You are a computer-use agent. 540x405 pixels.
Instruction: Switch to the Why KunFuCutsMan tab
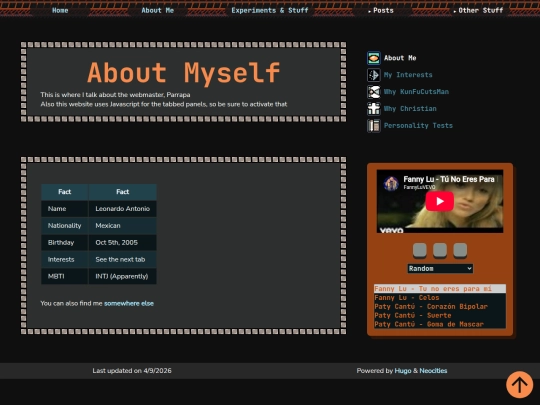click(416, 92)
